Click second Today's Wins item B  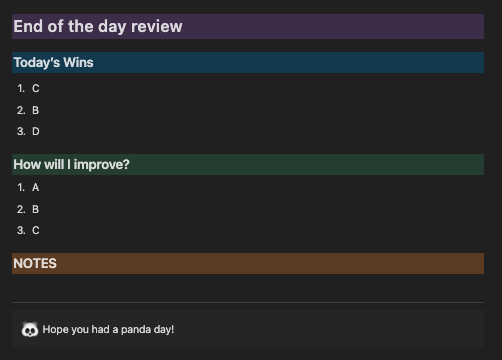(x=36, y=110)
